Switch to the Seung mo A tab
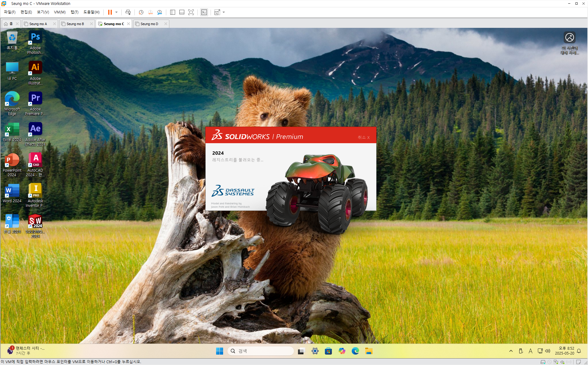 (38, 24)
